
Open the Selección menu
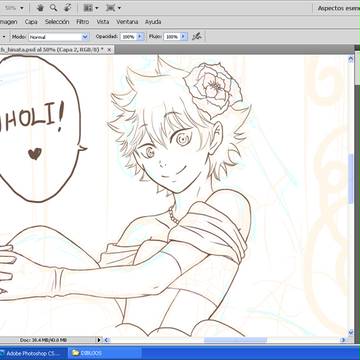coord(57,22)
